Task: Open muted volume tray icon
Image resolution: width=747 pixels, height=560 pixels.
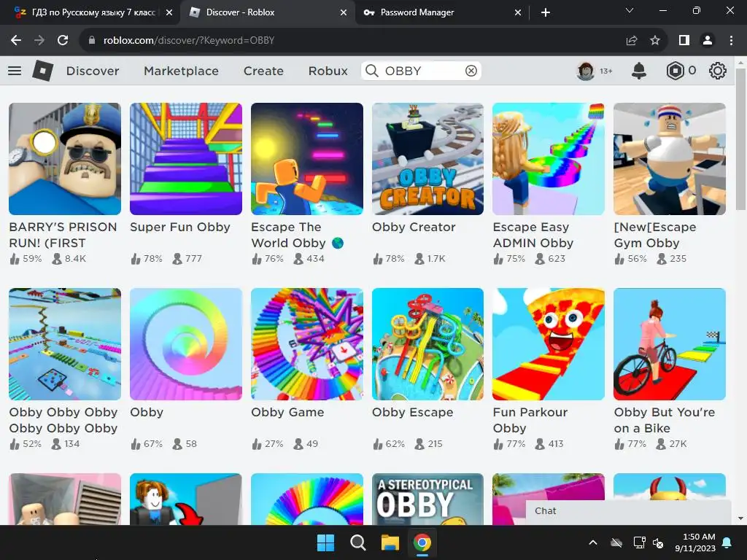Action: [659, 542]
